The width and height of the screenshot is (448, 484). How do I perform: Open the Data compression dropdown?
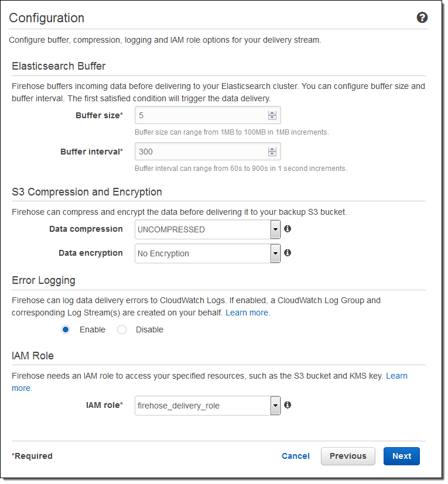275,229
